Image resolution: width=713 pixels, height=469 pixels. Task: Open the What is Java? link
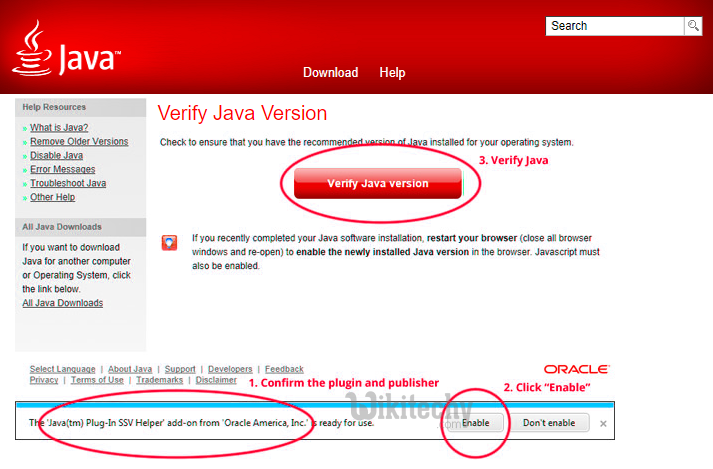(59, 127)
